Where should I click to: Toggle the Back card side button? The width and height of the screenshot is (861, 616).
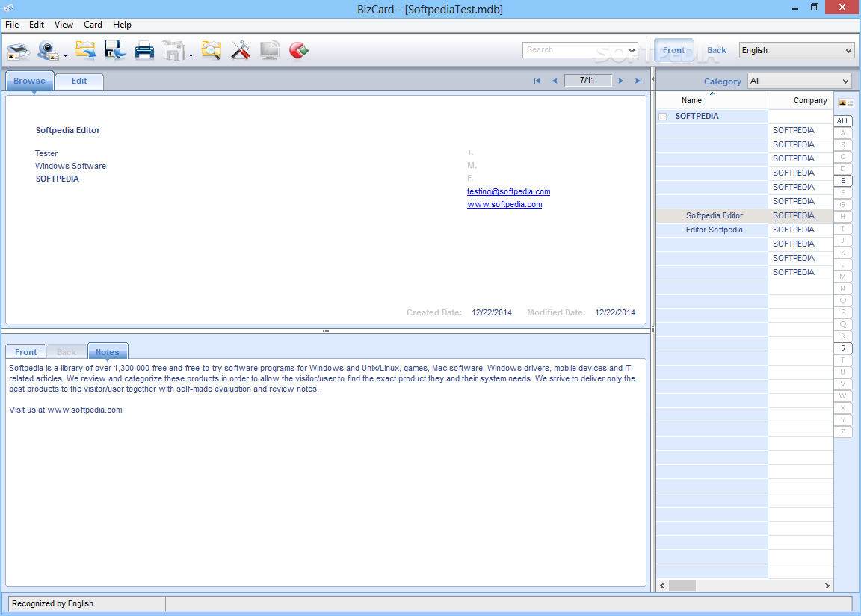point(717,50)
